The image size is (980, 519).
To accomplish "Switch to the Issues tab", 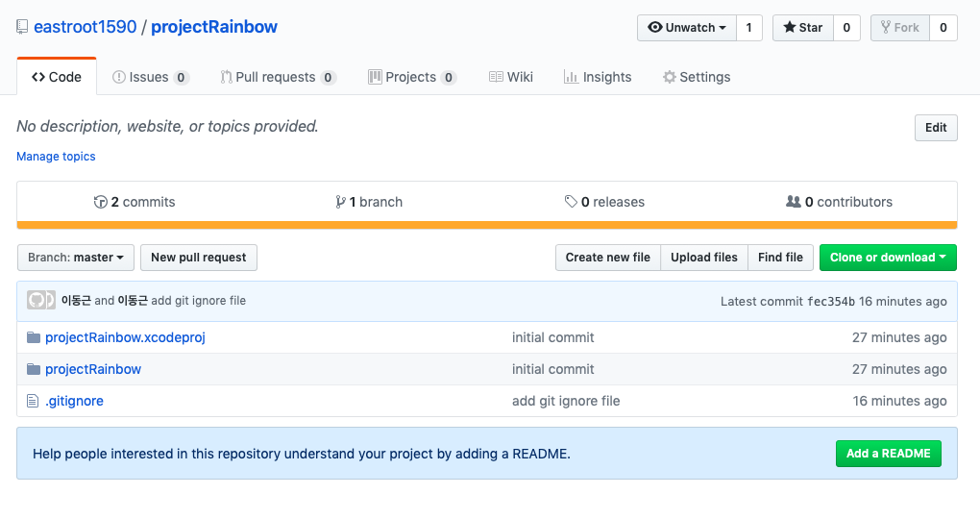I will [x=150, y=77].
